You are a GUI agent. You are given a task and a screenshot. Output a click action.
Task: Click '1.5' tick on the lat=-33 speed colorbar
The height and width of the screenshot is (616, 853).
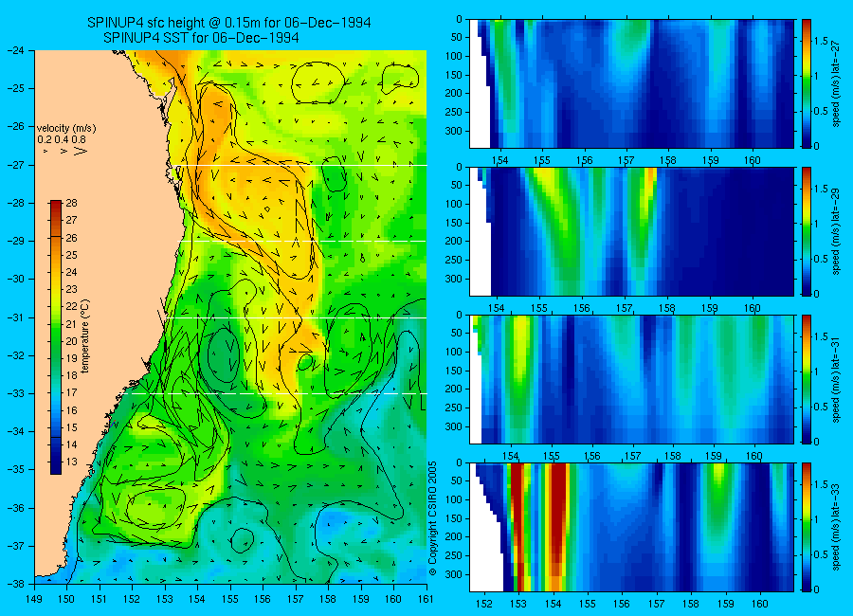821,484
